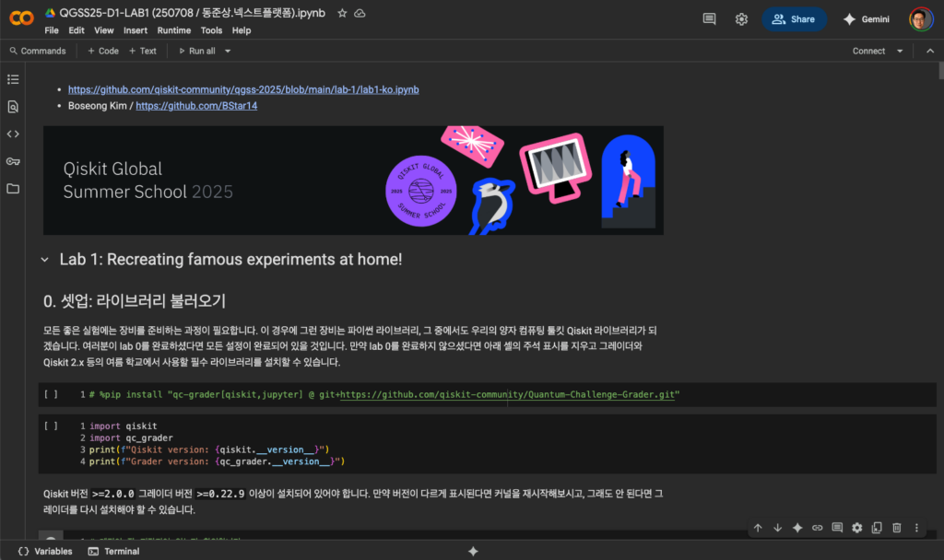Open the Colab home logo
The image size is (944, 560).
22,18
